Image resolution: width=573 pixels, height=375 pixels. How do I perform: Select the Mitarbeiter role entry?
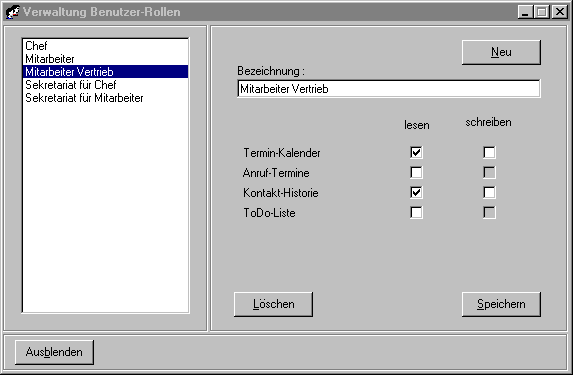point(105,58)
